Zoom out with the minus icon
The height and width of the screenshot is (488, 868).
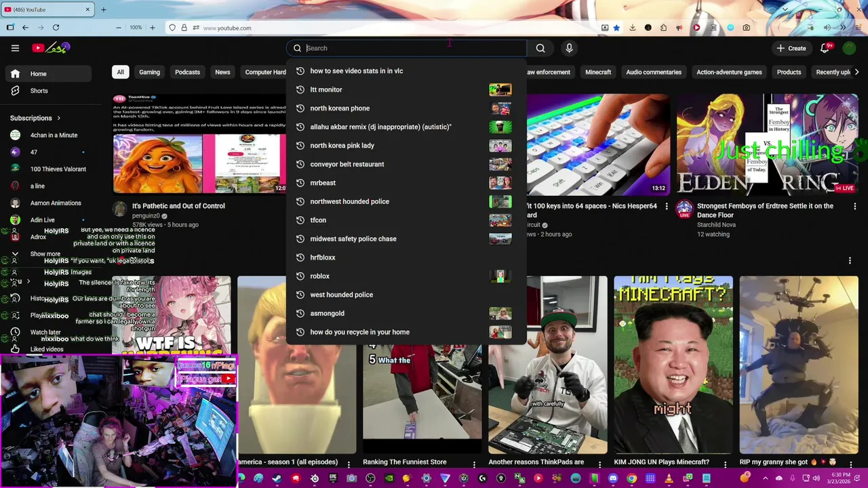coord(119,28)
